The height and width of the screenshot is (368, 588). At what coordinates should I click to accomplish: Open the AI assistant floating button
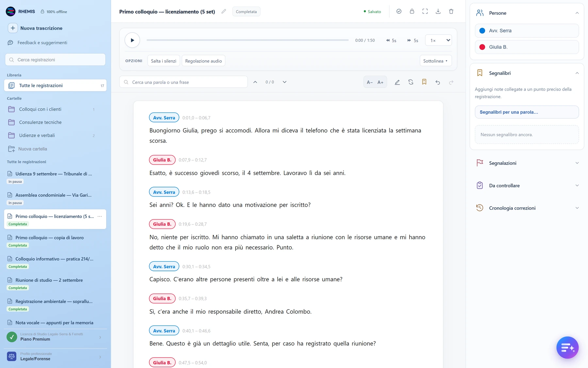click(x=567, y=347)
